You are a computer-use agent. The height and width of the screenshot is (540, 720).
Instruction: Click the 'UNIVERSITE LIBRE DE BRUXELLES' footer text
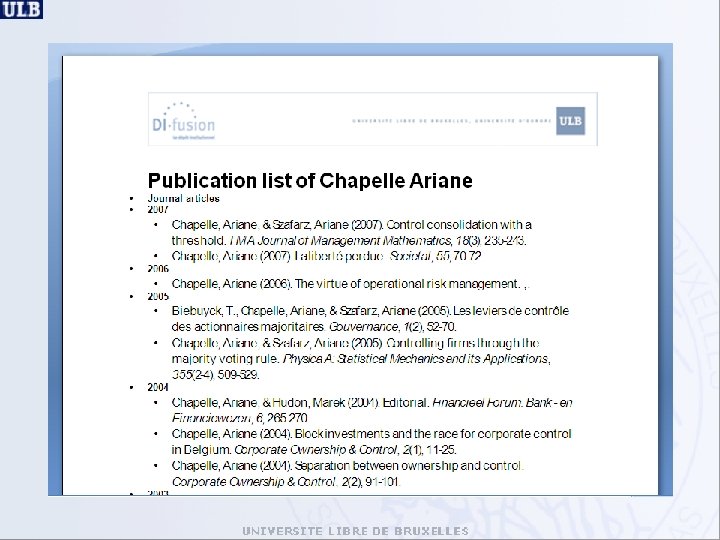coord(355,531)
